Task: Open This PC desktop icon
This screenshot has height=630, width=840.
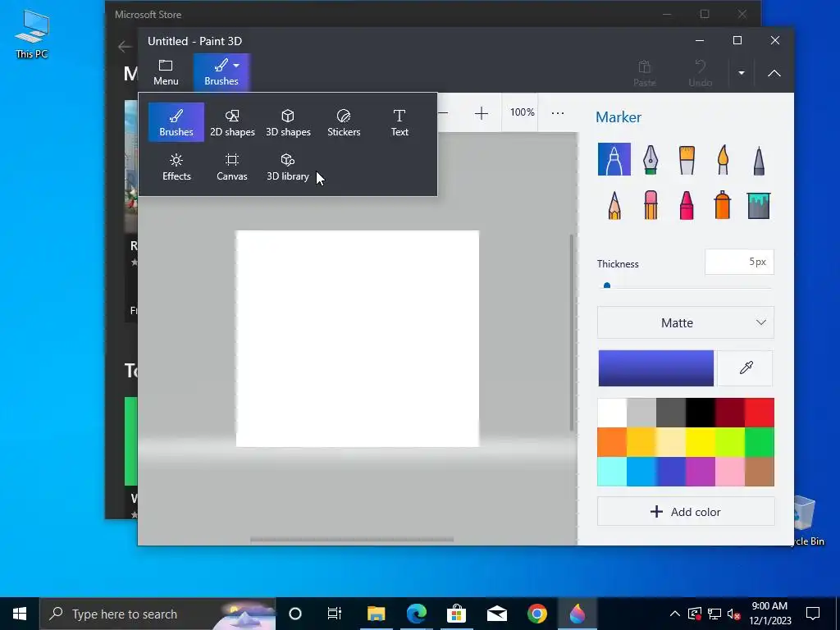Action: pyautogui.click(x=32, y=34)
